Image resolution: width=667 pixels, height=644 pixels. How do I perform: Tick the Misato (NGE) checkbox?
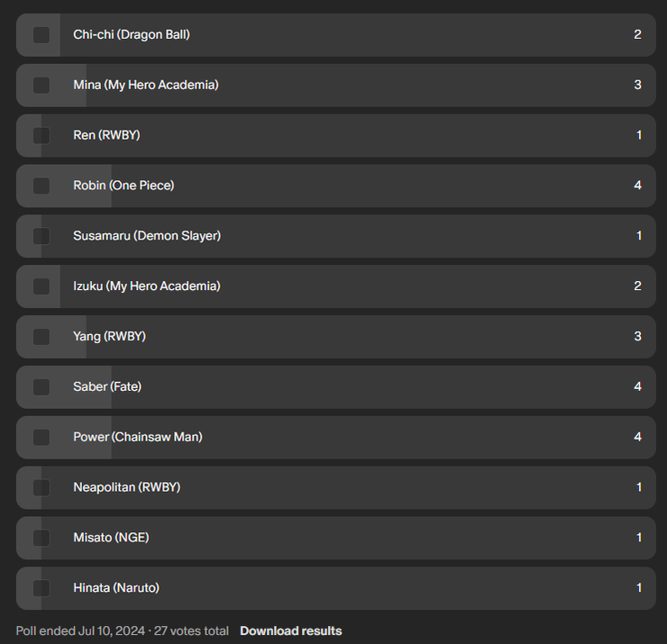pyautogui.click(x=41, y=538)
